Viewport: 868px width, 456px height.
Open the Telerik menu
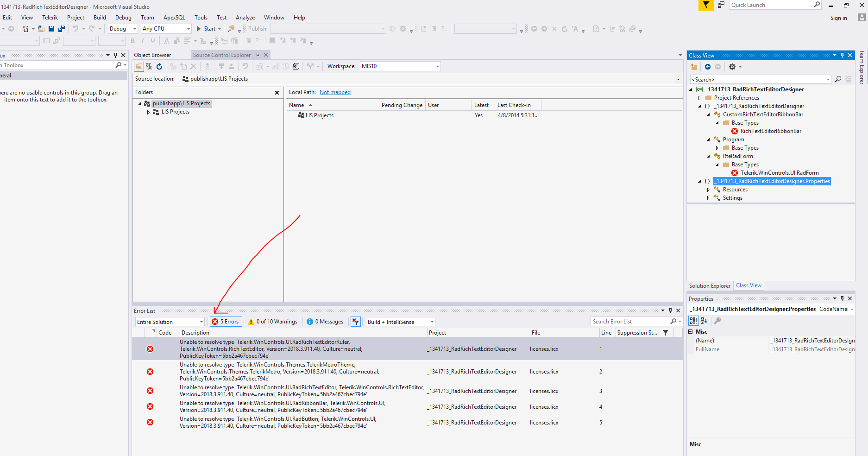coord(50,18)
